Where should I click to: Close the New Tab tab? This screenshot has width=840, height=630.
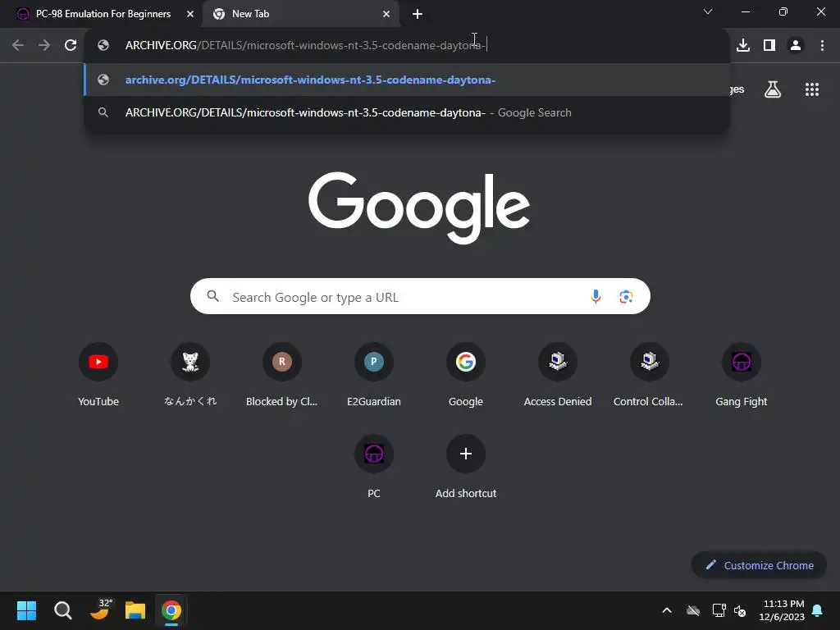(386, 14)
